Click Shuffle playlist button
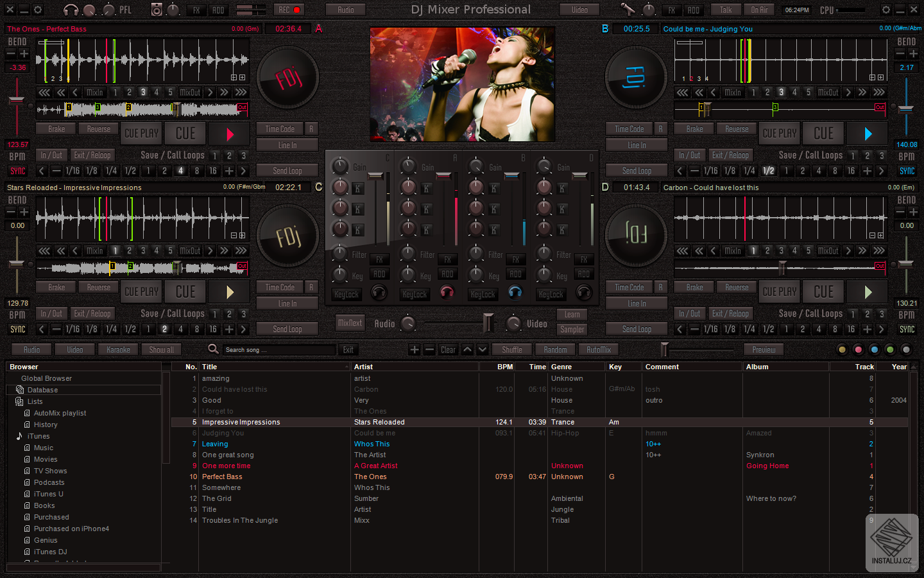 point(512,349)
